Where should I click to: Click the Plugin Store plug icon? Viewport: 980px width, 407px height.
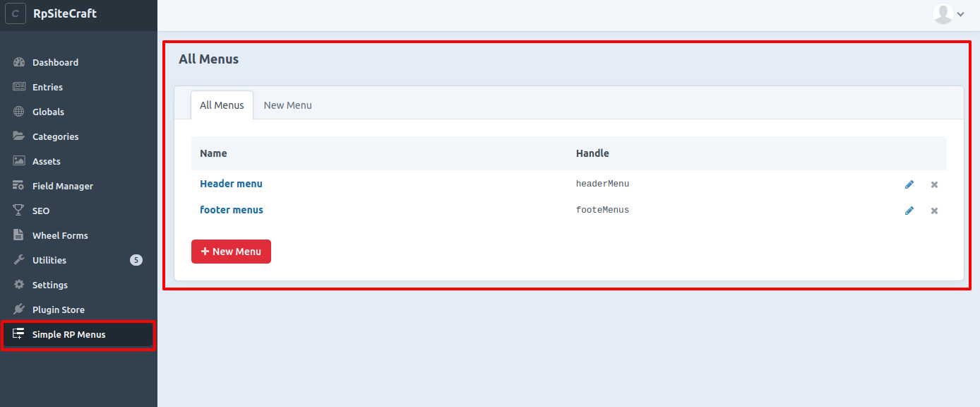pos(19,309)
